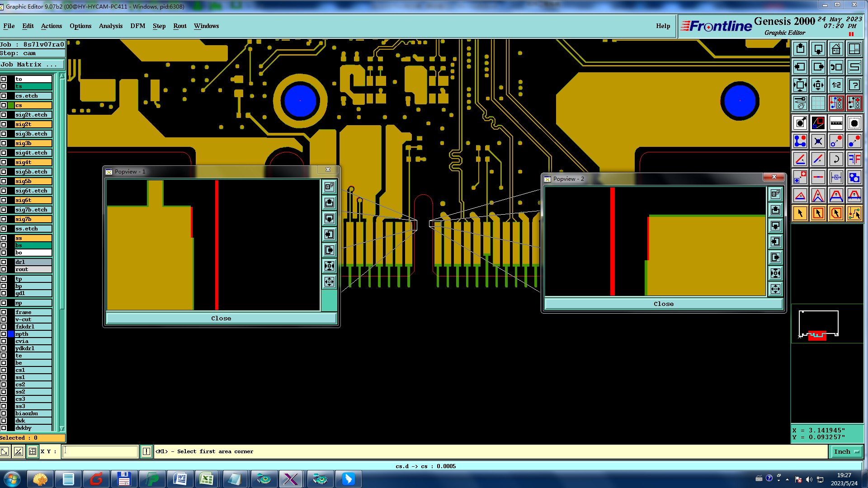
Task: Toggle display checkbox for cs layer
Action: 4,105
